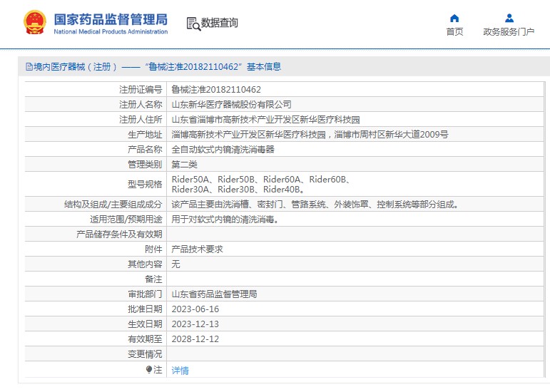Image resolution: width=550 pixels, height=392 pixels.
Task: Open 政务服务门户 portal link
Action: [x=509, y=32]
